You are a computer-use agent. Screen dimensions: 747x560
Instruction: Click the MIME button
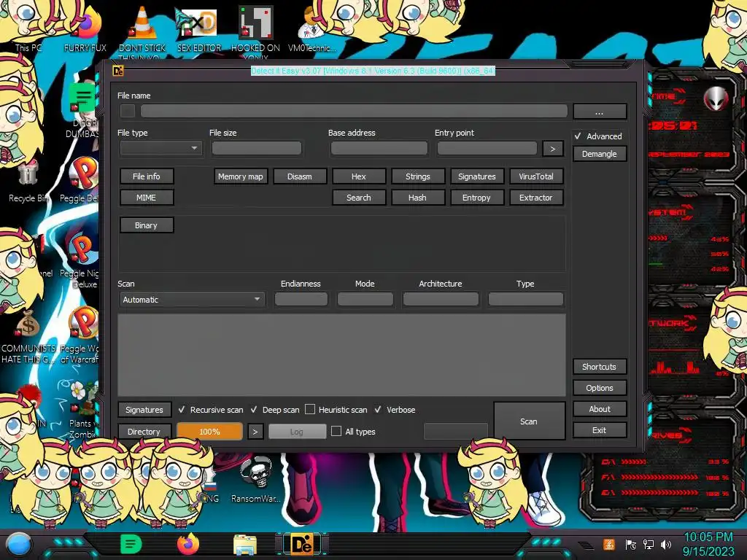[x=146, y=197]
